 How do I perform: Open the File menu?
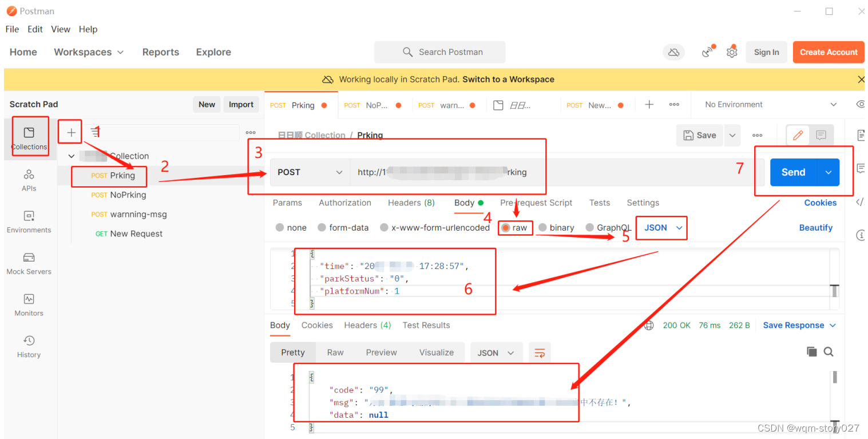12,29
